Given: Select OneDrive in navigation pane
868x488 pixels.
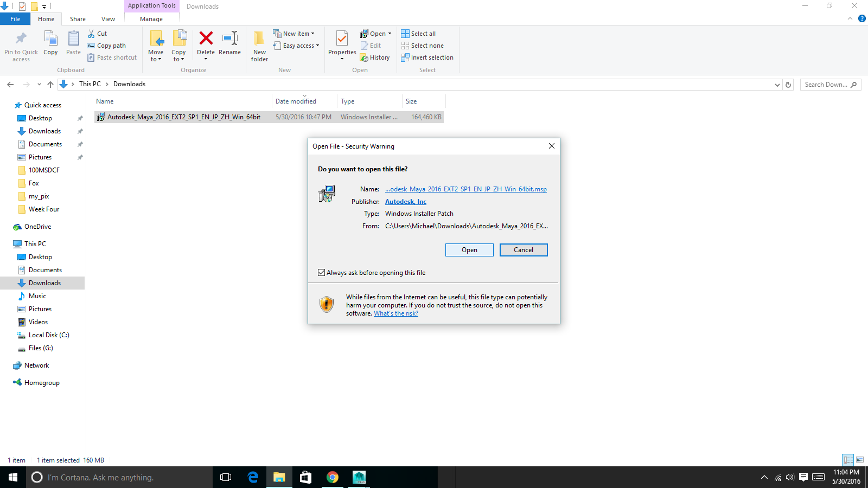Looking at the screenshot, I should click(x=38, y=227).
